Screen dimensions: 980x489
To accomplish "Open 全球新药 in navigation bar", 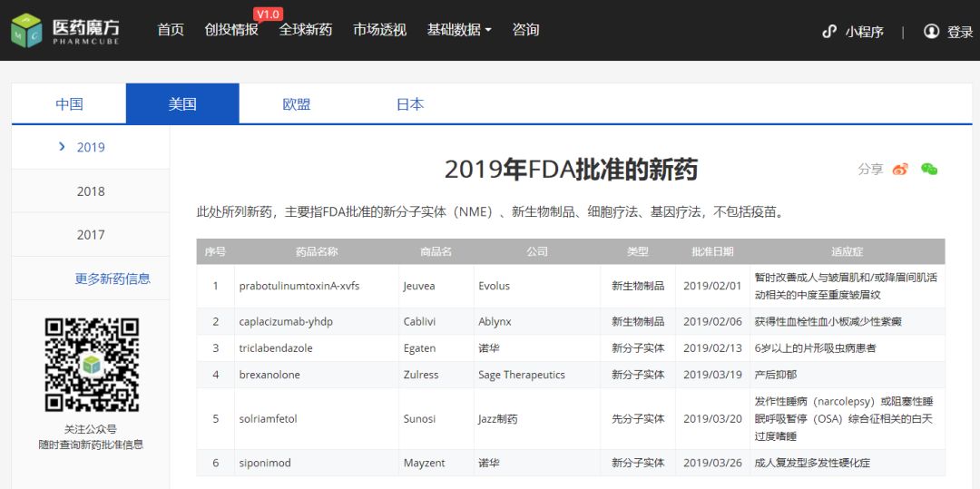I will (x=306, y=29).
